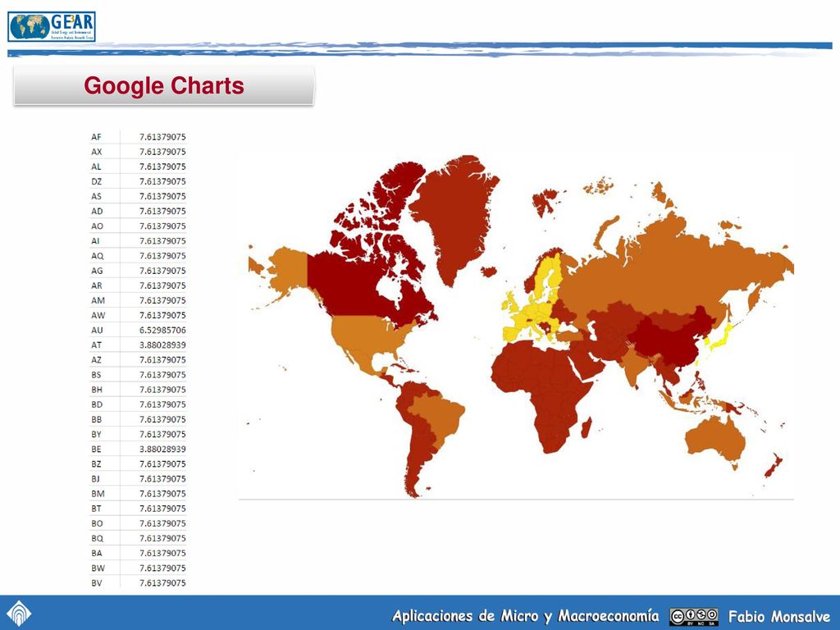The height and width of the screenshot is (630, 840).
Task: Click the Creative Commons license badge
Action: coord(693,616)
